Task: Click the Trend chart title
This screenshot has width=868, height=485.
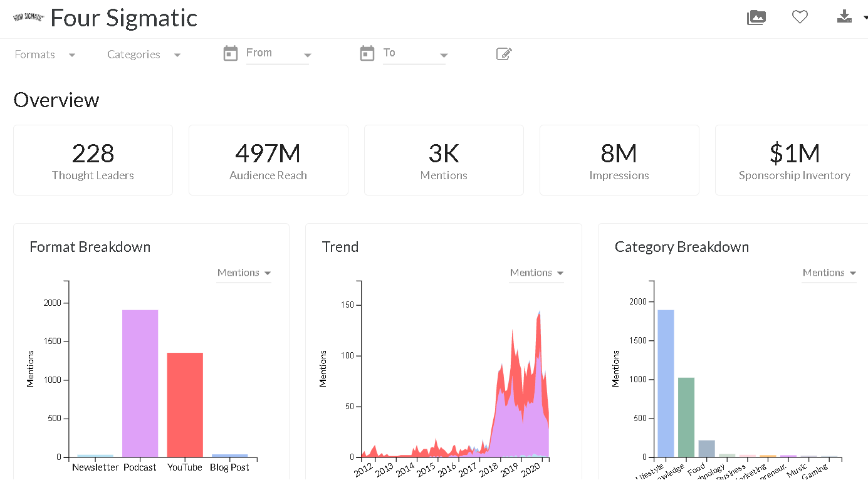Action: pos(340,247)
